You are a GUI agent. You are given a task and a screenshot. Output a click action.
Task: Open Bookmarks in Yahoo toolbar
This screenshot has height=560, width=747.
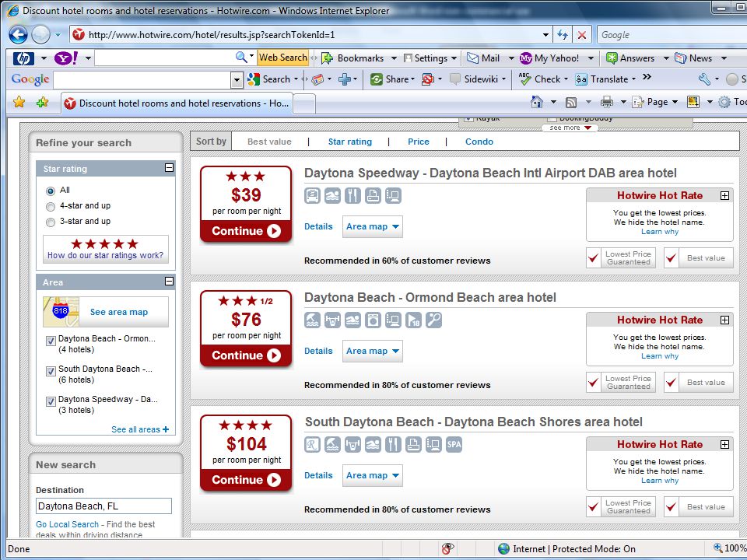click(353, 58)
